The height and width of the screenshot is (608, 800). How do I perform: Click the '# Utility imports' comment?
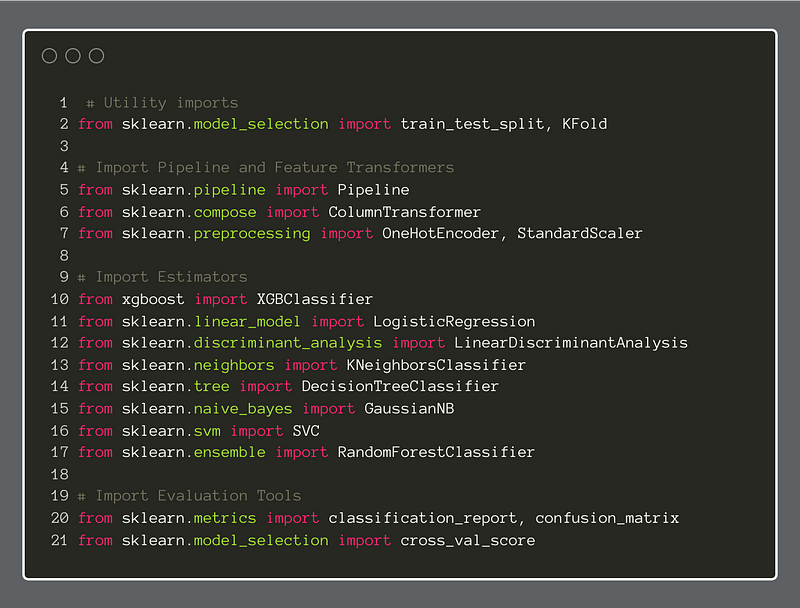[x=162, y=103]
